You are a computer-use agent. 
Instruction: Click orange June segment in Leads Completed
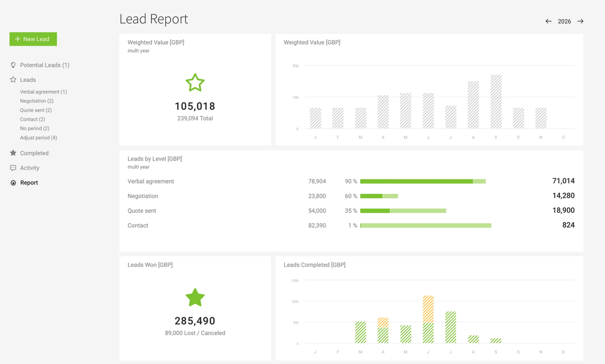pos(428,309)
